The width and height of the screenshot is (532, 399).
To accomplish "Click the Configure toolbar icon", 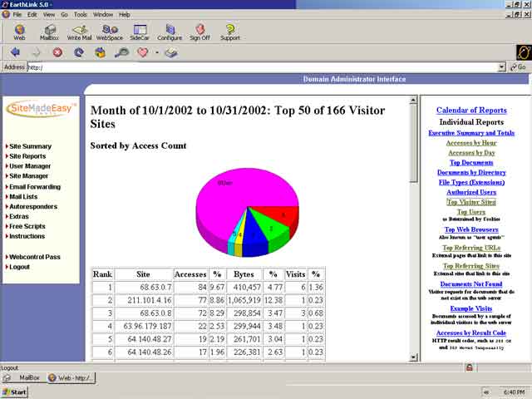I will coord(170,32).
